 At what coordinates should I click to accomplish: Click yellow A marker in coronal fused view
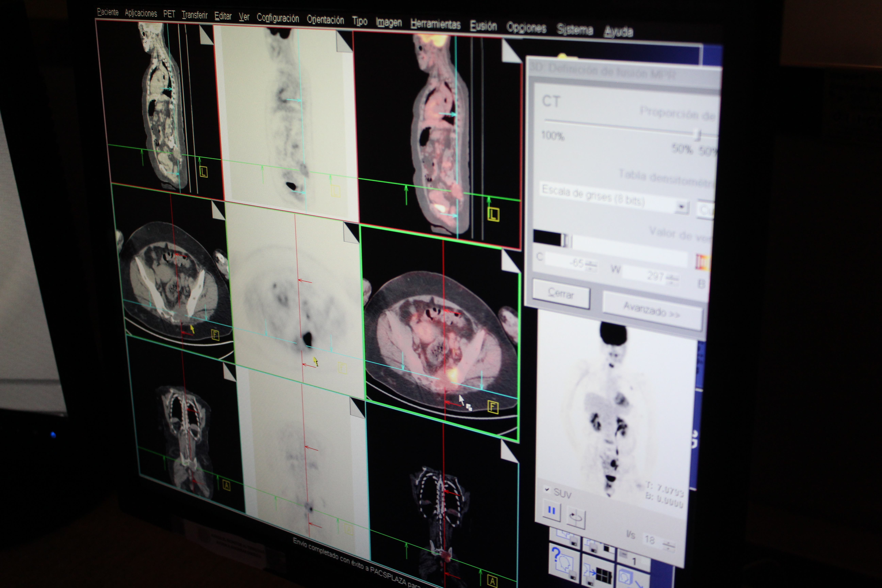pos(492,581)
